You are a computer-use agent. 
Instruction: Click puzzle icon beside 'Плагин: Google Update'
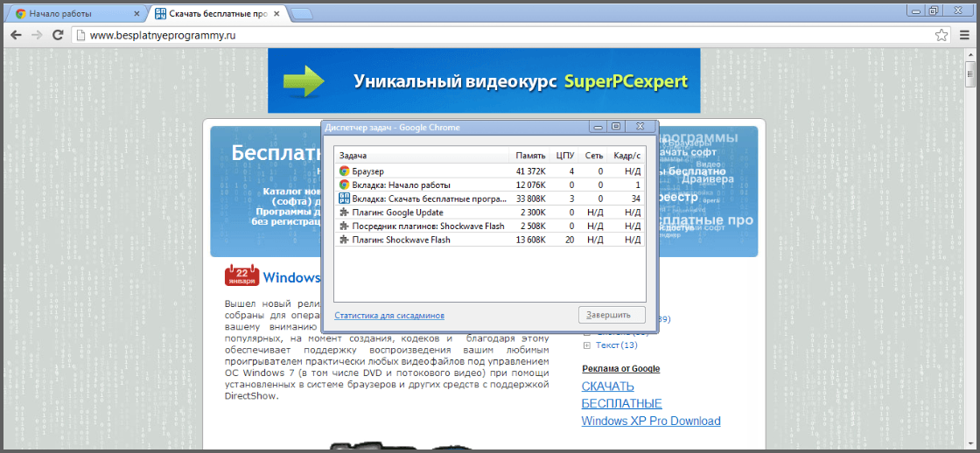[x=344, y=213]
